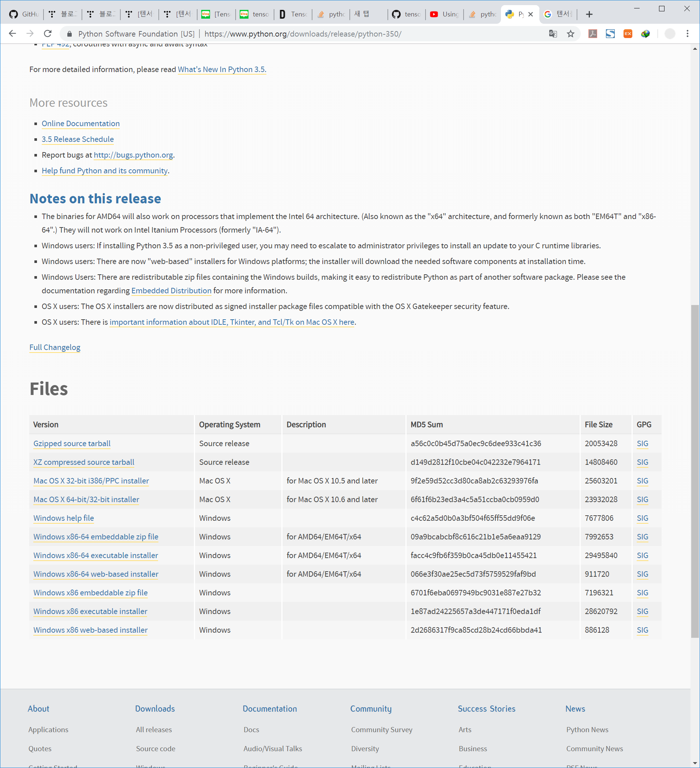
Task: Open What's New In Python 3.5 link
Action: tap(222, 69)
